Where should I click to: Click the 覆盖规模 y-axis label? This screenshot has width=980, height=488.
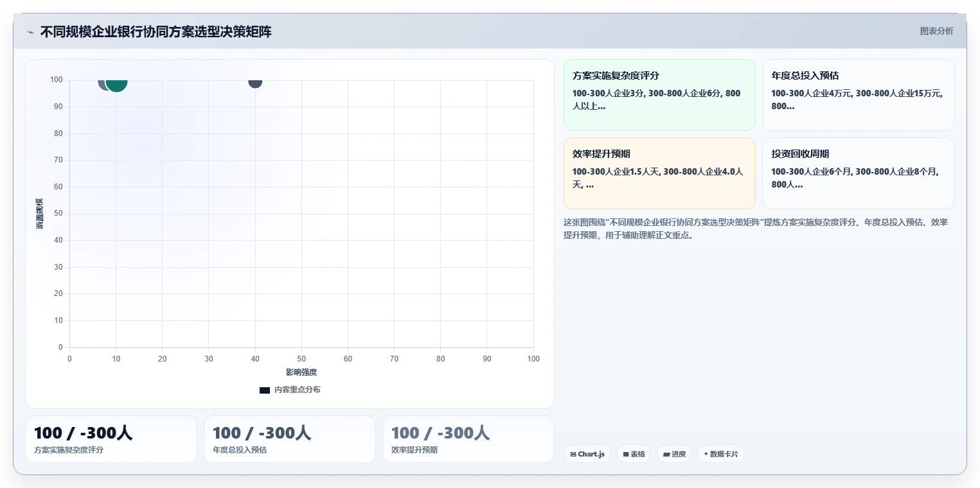coord(40,214)
